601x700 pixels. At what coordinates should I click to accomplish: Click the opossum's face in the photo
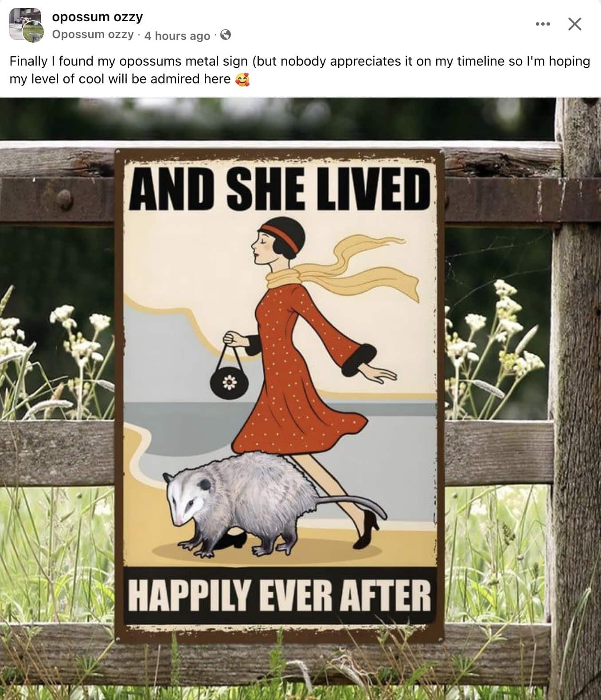click(x=185, y=498)
